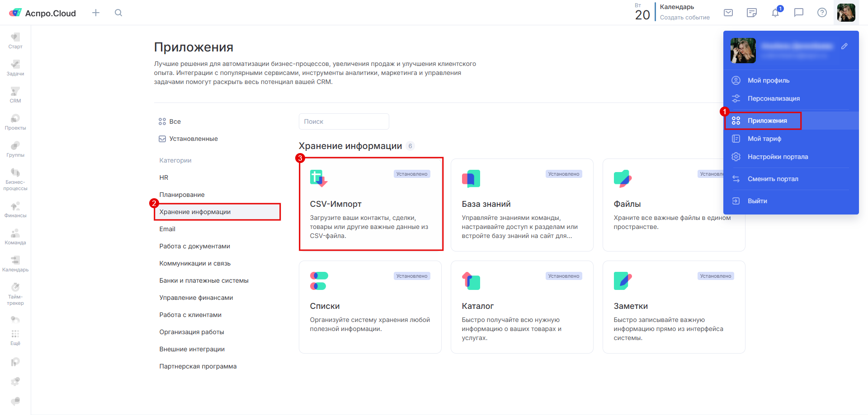Screen dimensions: 868x415
Task: Edit profile with the pencil icon
Action: coord(844,47)
